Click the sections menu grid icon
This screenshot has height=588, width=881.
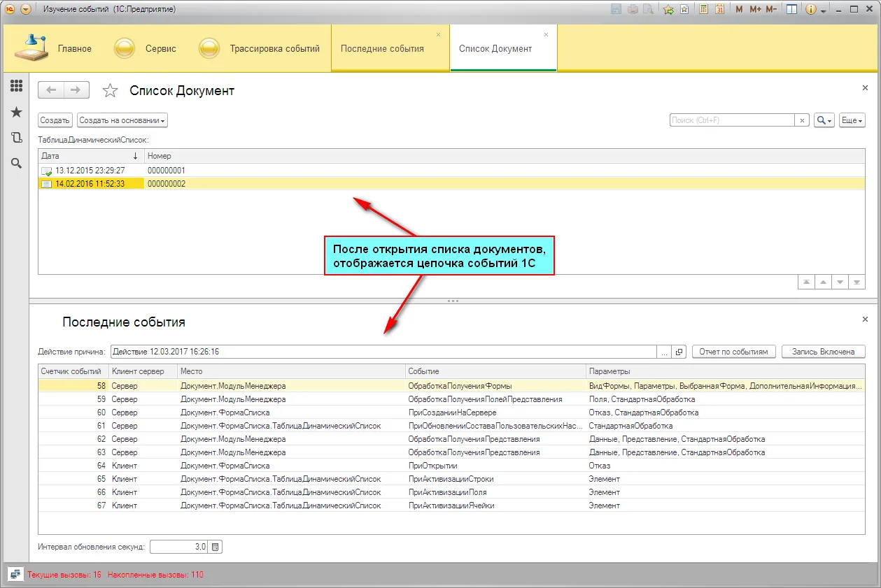pos(16,86)
